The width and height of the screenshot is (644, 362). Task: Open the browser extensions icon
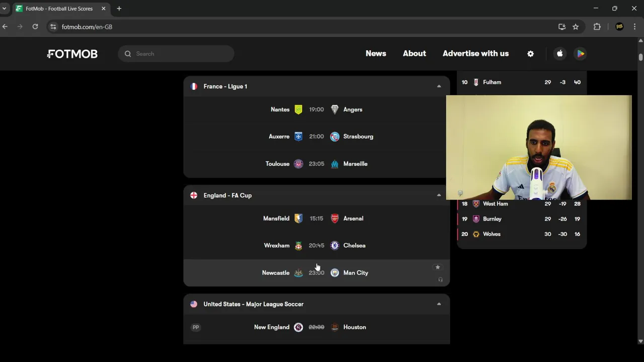[597, 27]
